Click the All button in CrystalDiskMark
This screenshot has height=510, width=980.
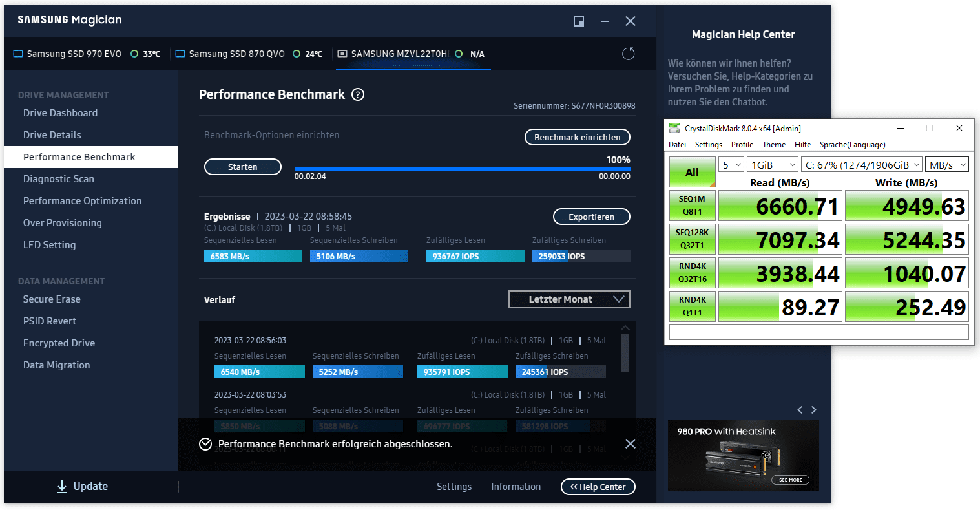pyautogui.click(x=693, y=172)
